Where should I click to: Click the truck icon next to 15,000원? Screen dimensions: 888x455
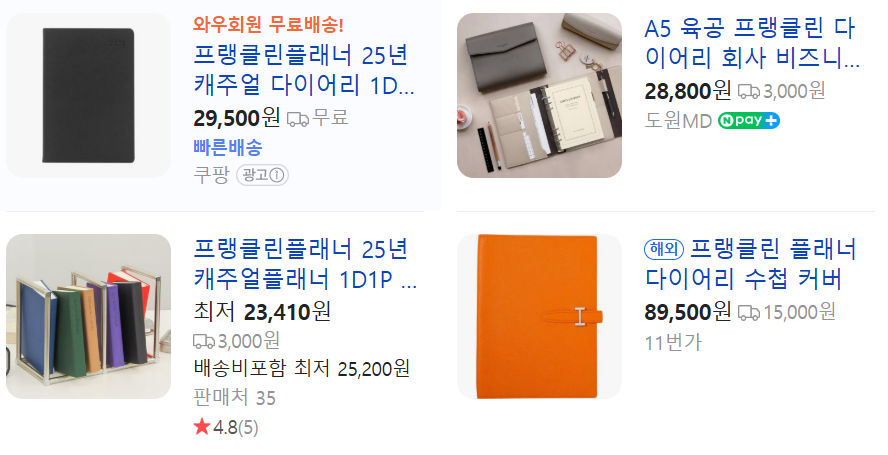coord(749,313)
